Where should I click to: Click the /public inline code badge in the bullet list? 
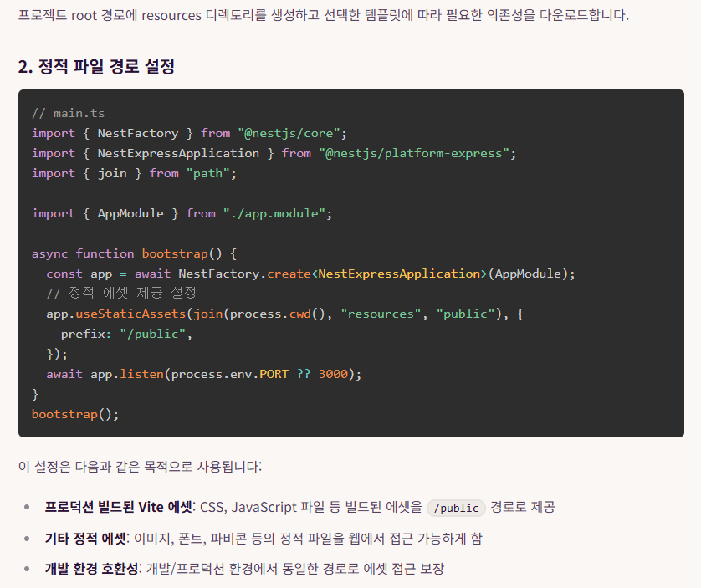456,508
